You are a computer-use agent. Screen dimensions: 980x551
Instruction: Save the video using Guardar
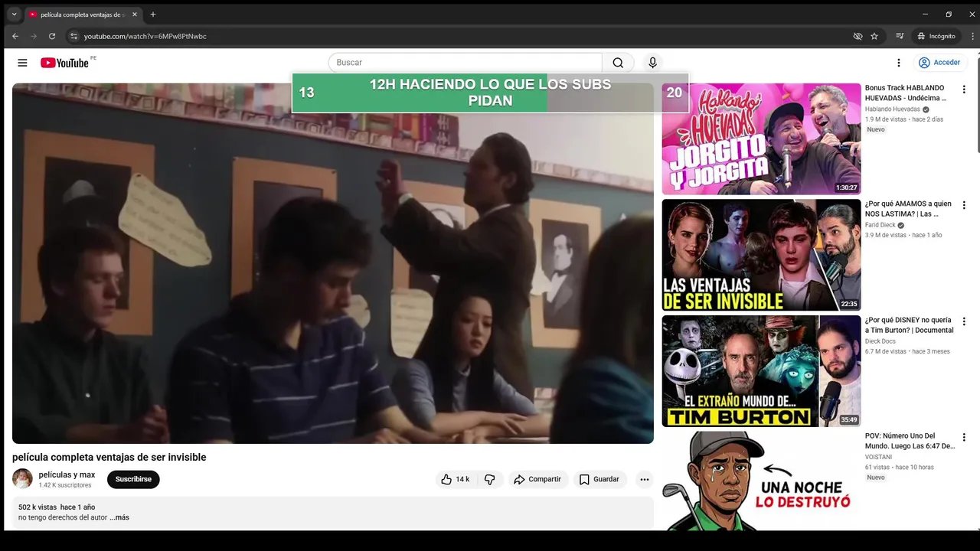pos(599,479)
